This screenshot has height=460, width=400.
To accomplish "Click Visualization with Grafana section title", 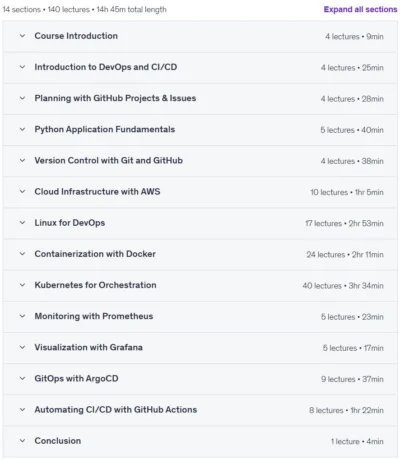I will point(88,347).
